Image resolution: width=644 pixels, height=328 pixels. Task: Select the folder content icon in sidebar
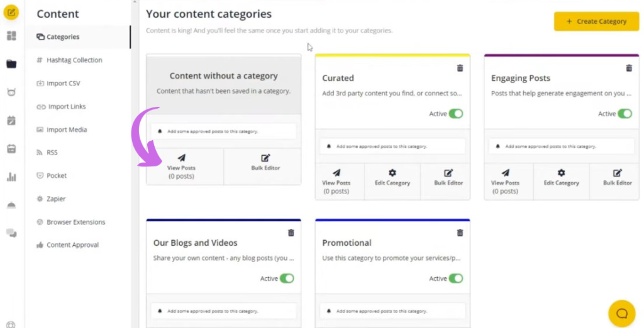coord(11,64)
